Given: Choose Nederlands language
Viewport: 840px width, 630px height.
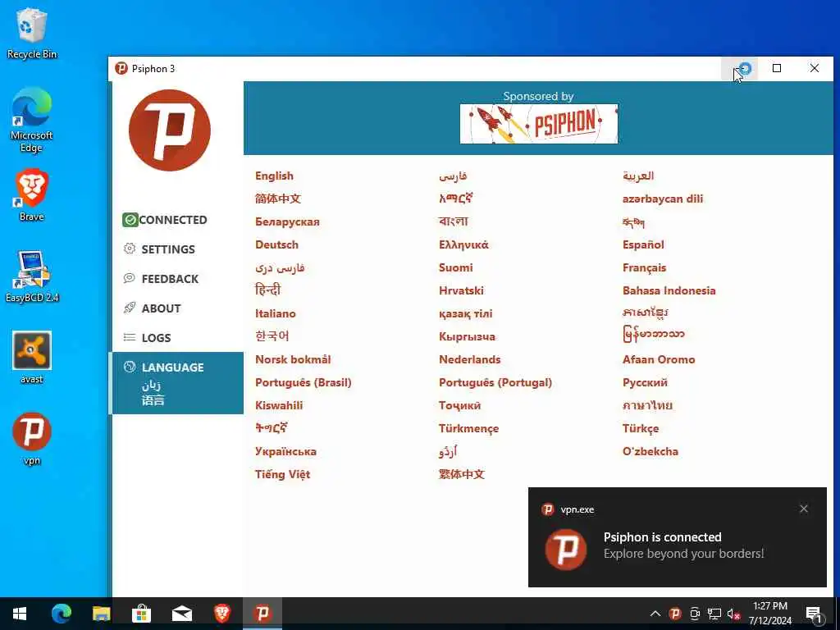Looking at the screenshot, I should click(470, 359).
